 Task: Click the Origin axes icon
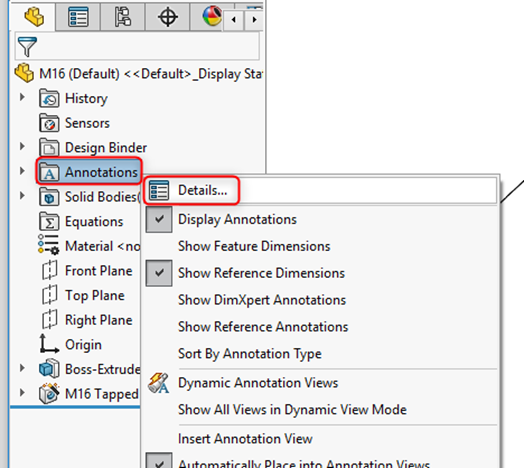pos(49,344)
